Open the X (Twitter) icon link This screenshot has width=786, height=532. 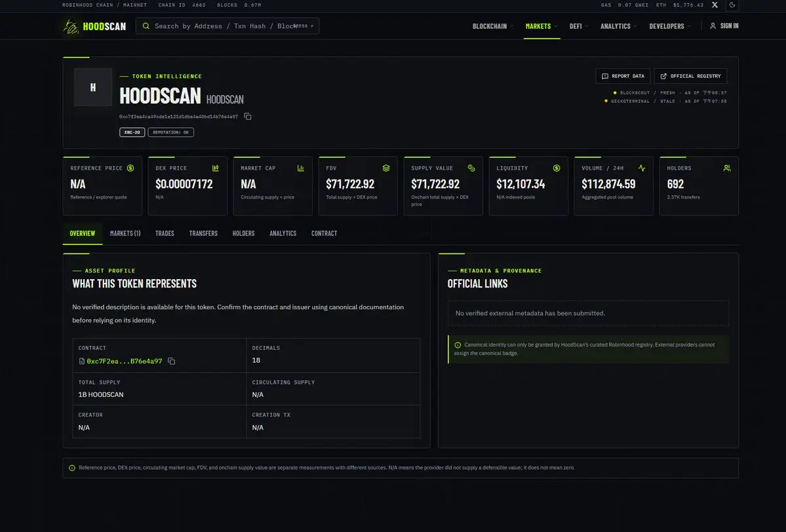pos(715,5)
